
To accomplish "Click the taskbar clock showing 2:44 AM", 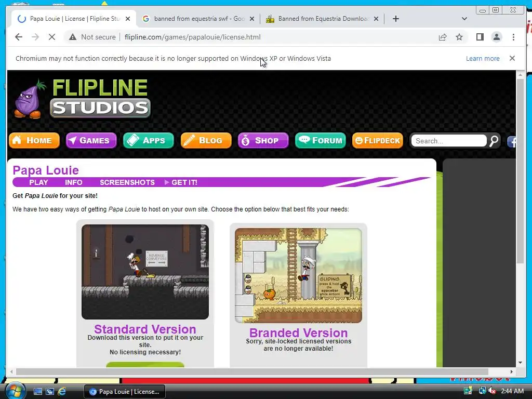I will click(512, 391).
